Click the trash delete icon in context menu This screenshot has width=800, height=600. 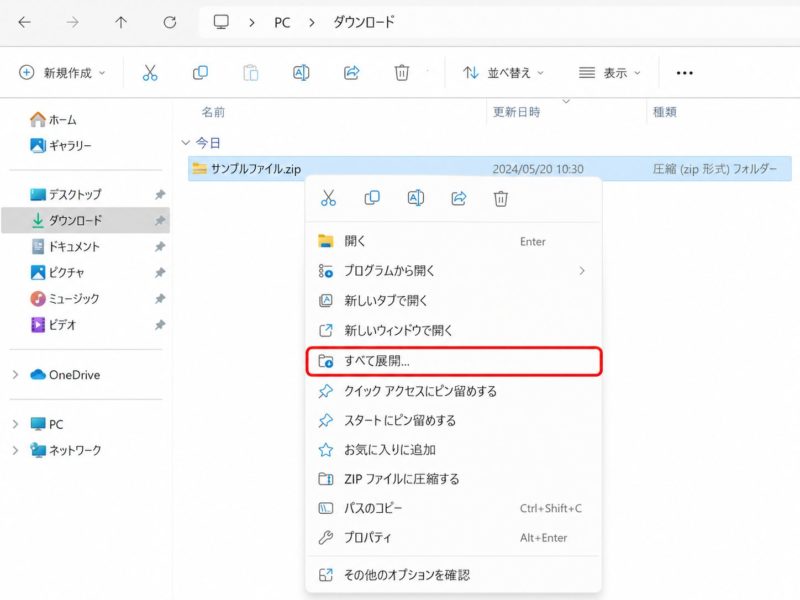501,198
